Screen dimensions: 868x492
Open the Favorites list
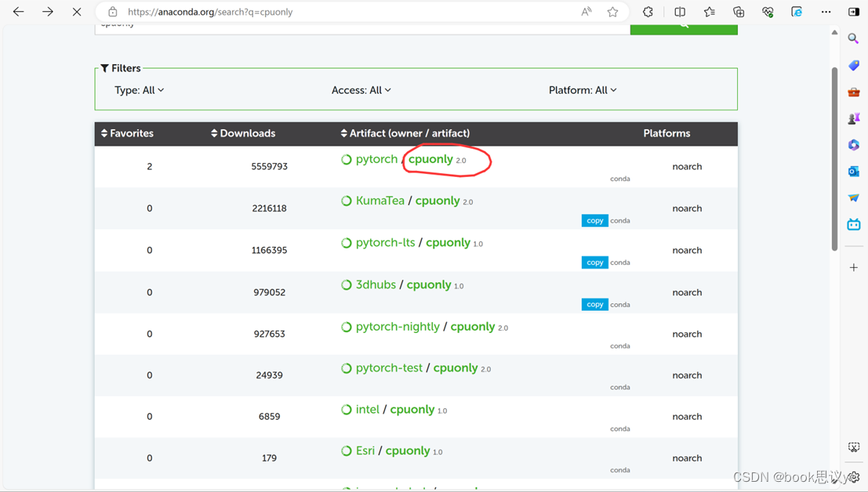(x=709, y=12)
